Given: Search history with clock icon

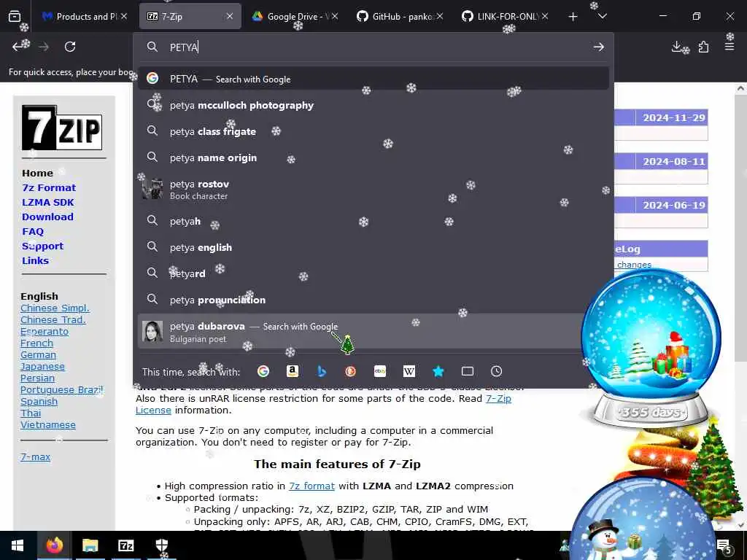Looking at the screenshot, I should coord(496,371).
